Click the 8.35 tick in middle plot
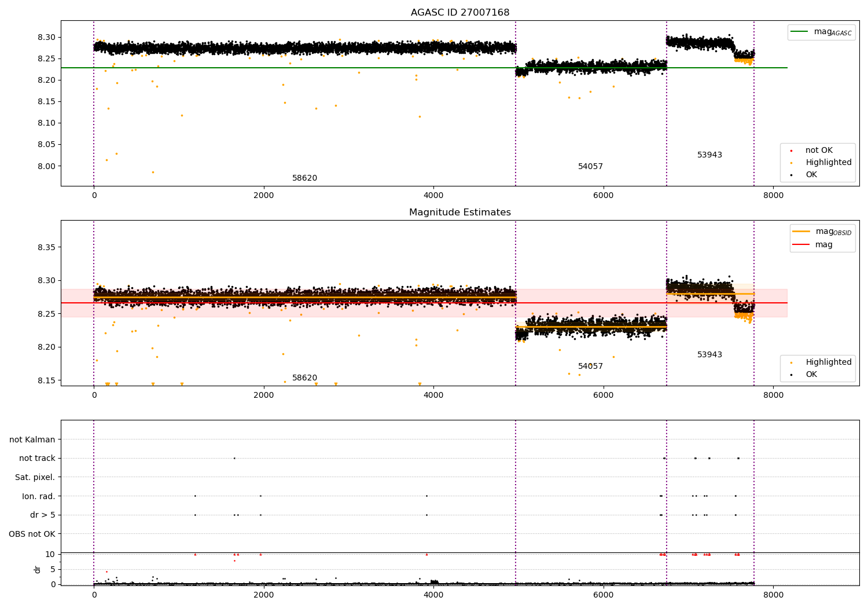 (46, 247)
